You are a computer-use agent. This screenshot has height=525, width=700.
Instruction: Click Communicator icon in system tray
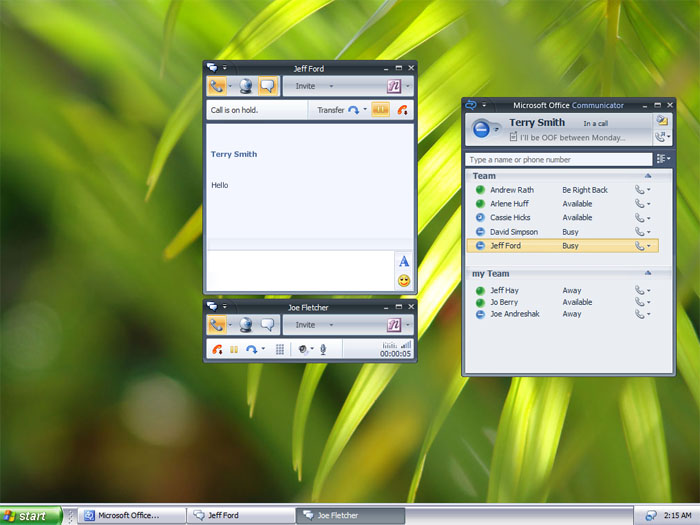pos(651,516)
